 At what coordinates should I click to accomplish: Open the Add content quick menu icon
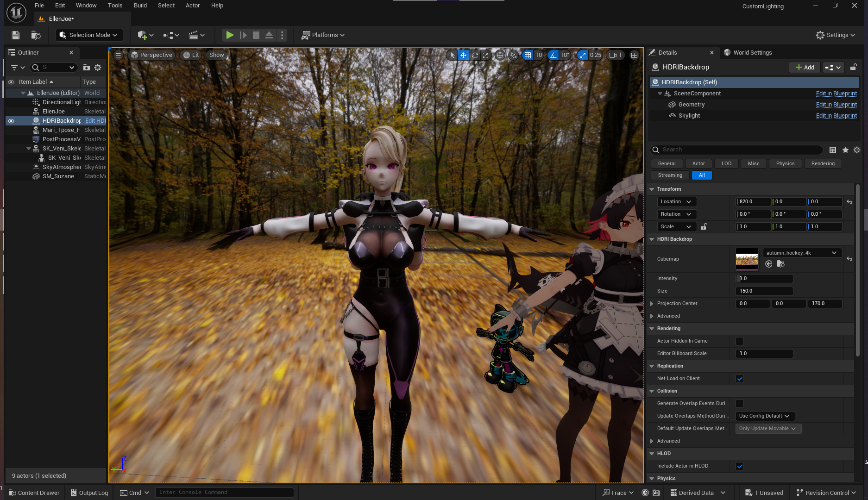145,35
